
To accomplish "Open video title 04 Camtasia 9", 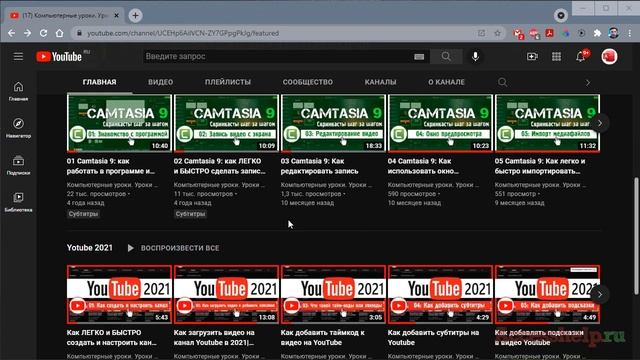I will tap(423, 166).
